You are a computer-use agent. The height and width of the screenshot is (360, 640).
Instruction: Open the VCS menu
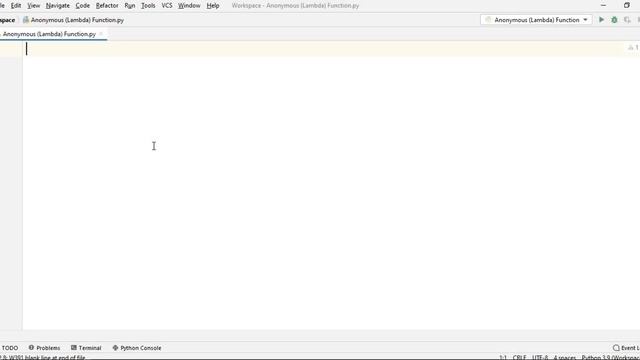(167, 6)
